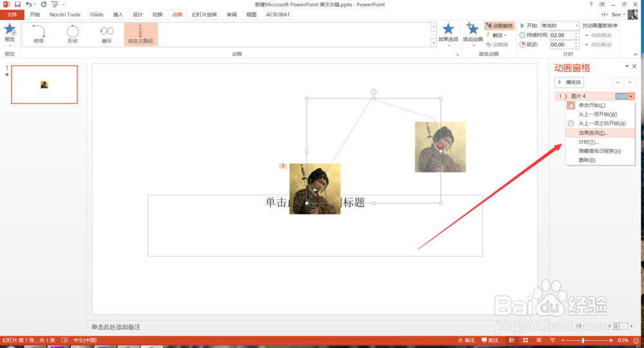Open the Review (审阅) tab

232,14
